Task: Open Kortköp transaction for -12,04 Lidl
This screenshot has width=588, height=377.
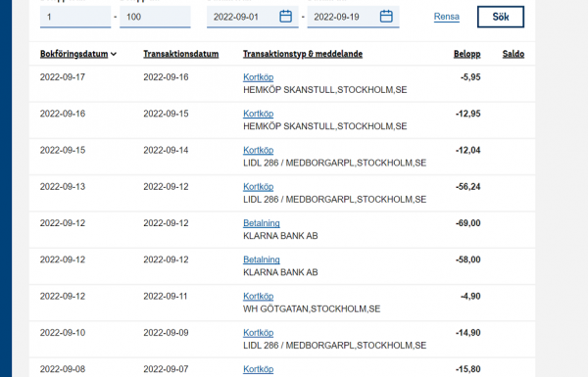Action: tap(258, 150)
